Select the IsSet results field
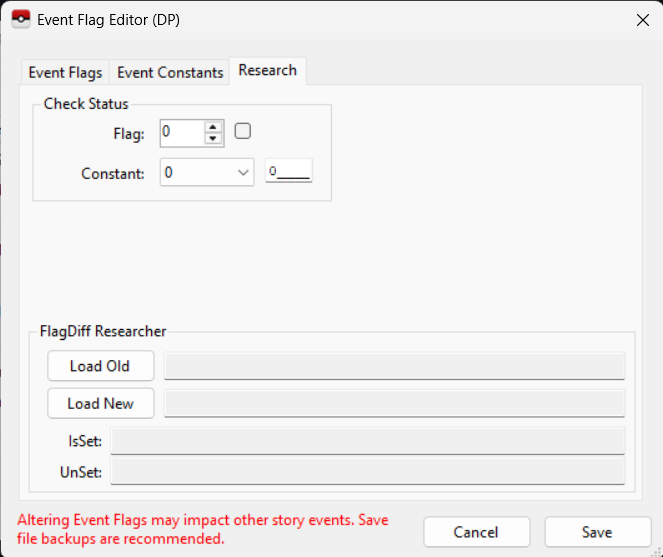 coord(367,441)
